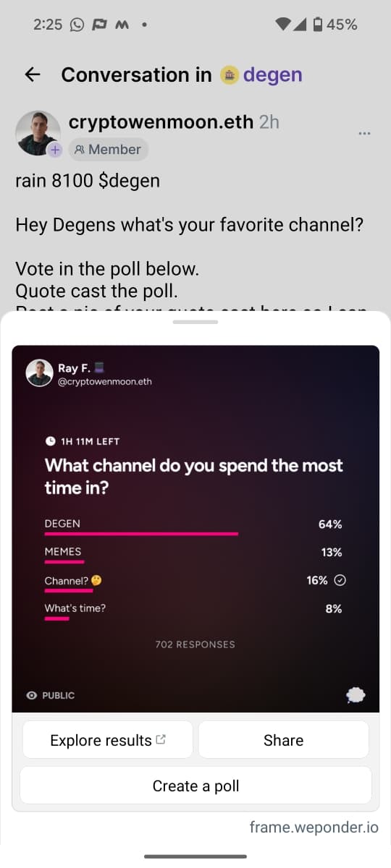Tap the Share button

tap(284, 740)
